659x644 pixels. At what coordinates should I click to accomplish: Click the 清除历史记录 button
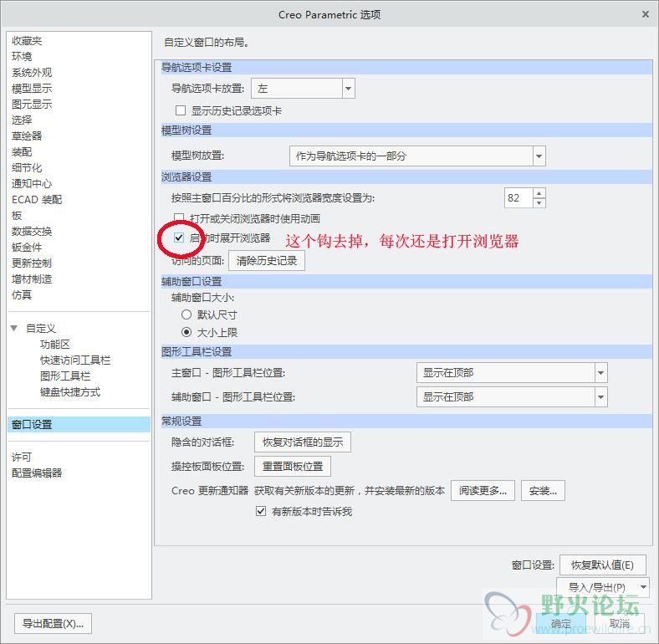tap(267, 261)
